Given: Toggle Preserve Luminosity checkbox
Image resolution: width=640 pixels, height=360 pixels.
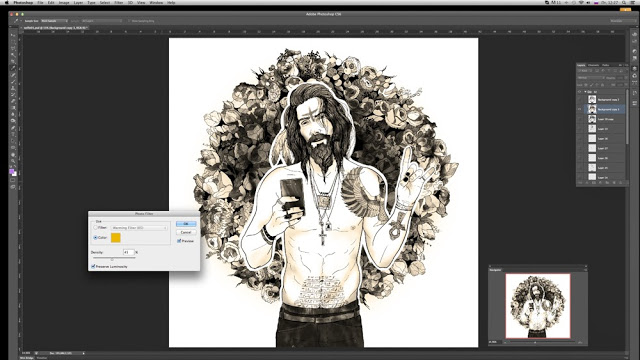Looking at the screenshot, I should (93, 267).
